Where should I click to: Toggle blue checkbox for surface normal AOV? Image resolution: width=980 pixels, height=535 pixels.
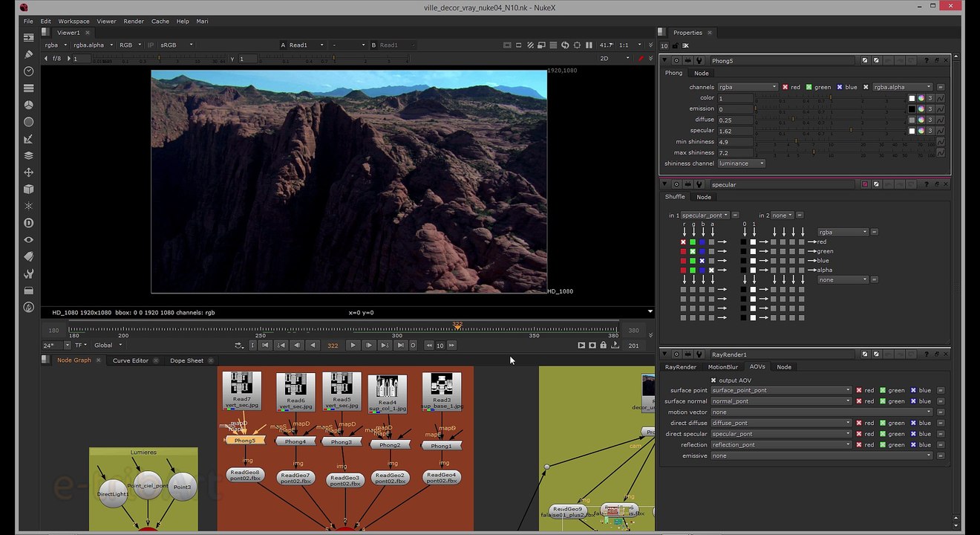click(x=913, y=401)
